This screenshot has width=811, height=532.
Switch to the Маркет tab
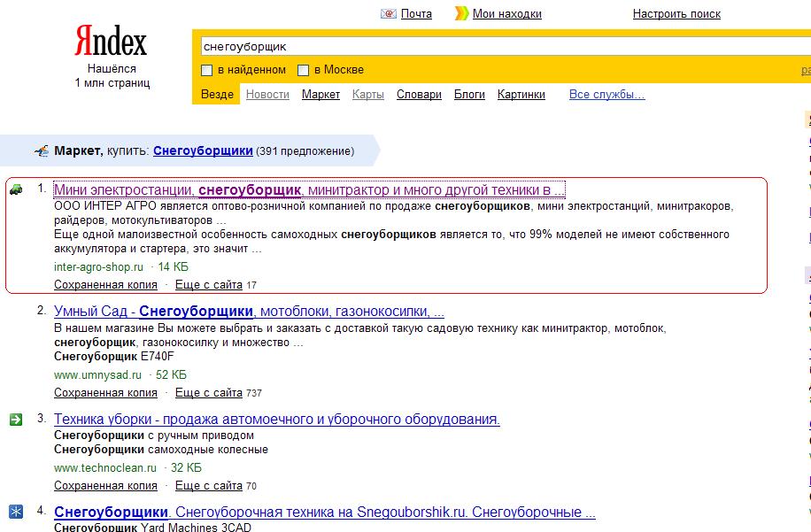click(321, 95)
